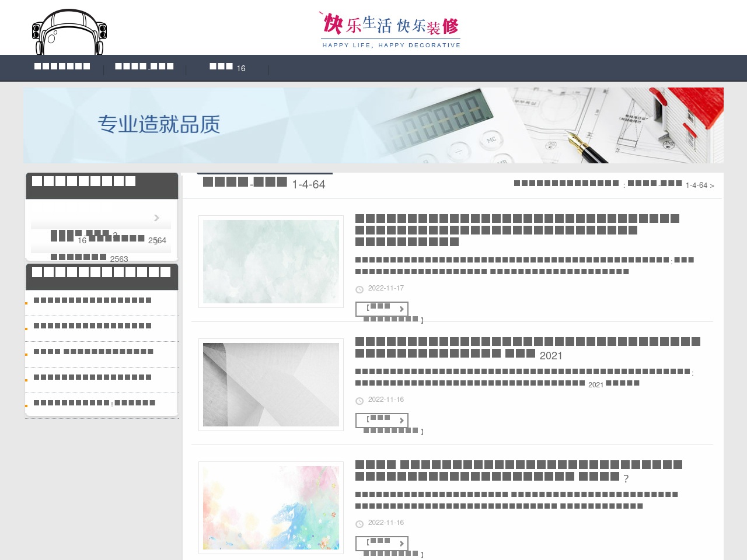Click the helmet with headphones logo

pyautogui.click(x=69, y=32)
